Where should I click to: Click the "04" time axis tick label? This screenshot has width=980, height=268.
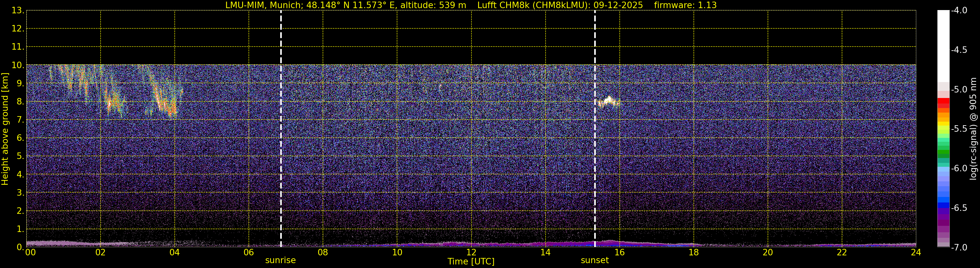pyautogui.click(x=175, y=252)
